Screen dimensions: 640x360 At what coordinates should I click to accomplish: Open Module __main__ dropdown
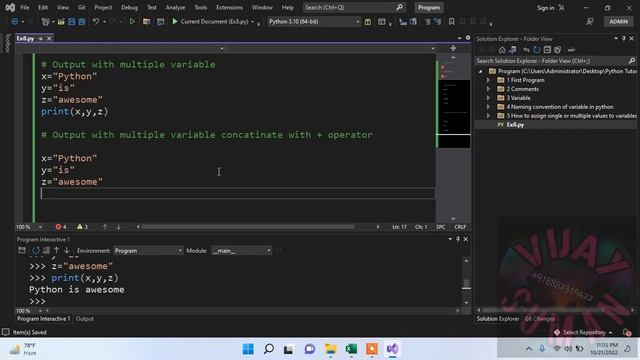[242, 251]
